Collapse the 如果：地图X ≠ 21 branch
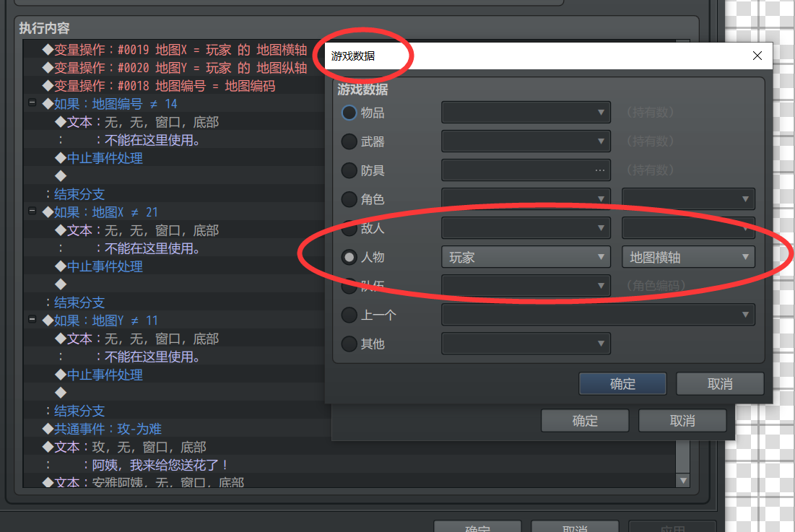The width and height of the screenshot is (795, 532). [x=32, y=212]
